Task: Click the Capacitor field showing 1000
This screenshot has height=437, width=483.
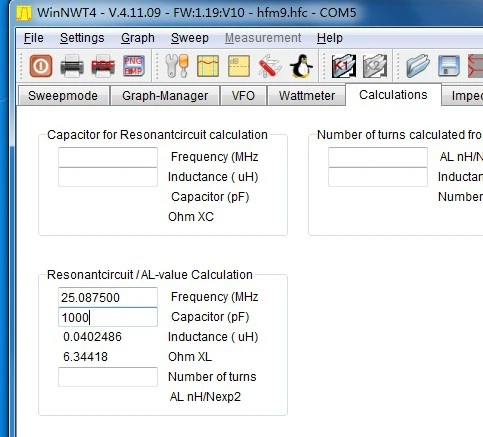Action: [x=108, y=317]
